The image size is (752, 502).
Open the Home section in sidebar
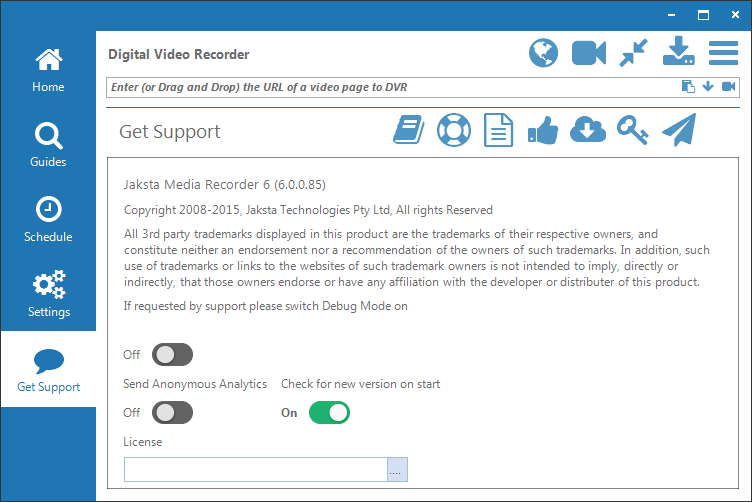pos(48,70)
